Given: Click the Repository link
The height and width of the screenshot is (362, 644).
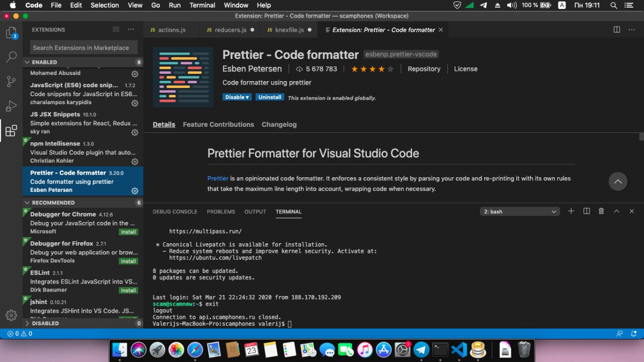Looking at the screenshot, I should [424, 69].
